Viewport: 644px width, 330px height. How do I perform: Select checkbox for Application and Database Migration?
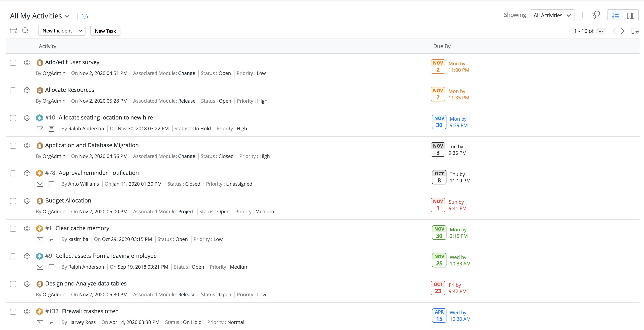click(x=13, y=146)
